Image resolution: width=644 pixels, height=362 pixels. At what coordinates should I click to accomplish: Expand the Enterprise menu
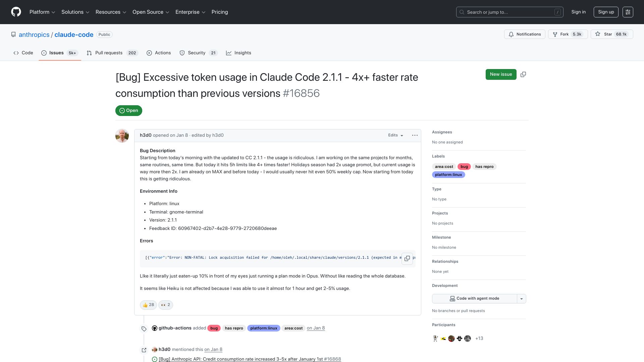click(x=190, y=12)
